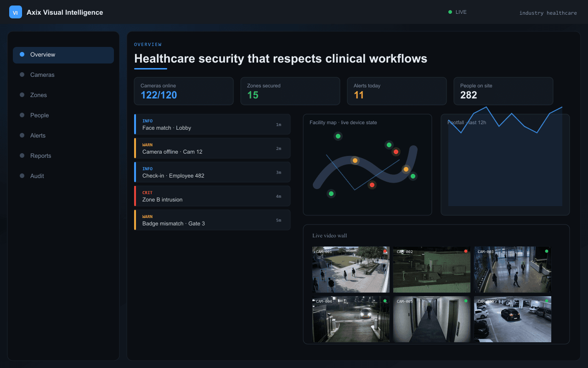
Task: Click the 'Cameras online' 122/120 value
Action: [158, 95]
